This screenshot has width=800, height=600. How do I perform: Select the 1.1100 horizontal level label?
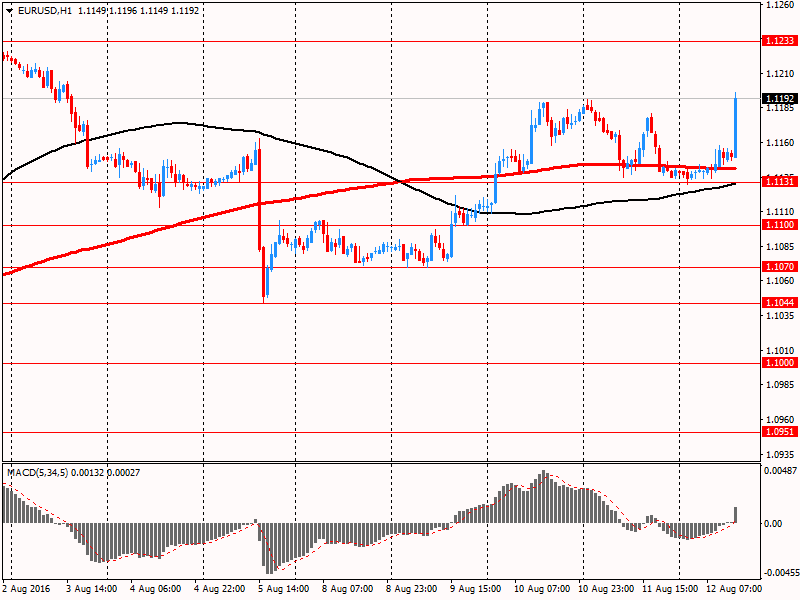pyautogui.click(x=780, y=224)
